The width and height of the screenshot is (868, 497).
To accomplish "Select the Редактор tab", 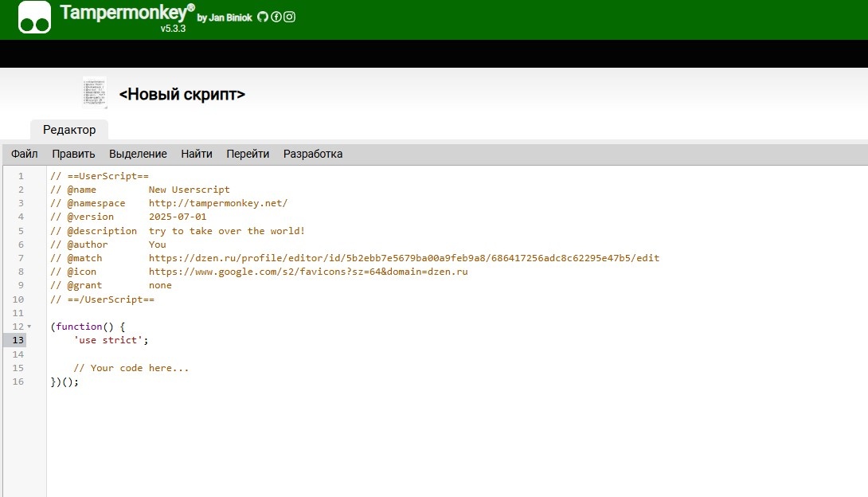I will pyautogui.click(x=69, y=130).
